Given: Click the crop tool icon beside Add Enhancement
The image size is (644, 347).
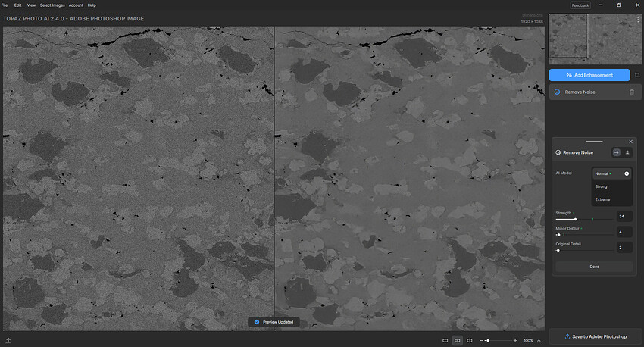Looking at the screenshot, I should (637, 75).
